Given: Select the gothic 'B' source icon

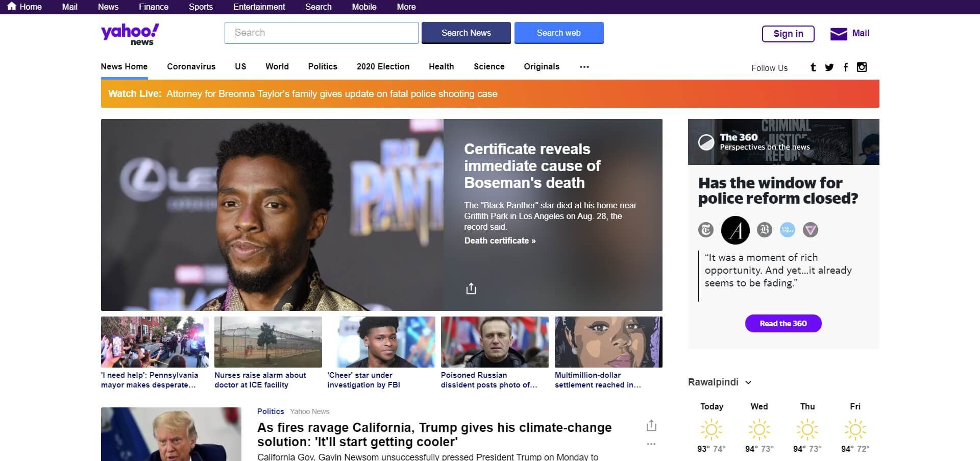Looking at the screenshot, I should 765,230.
